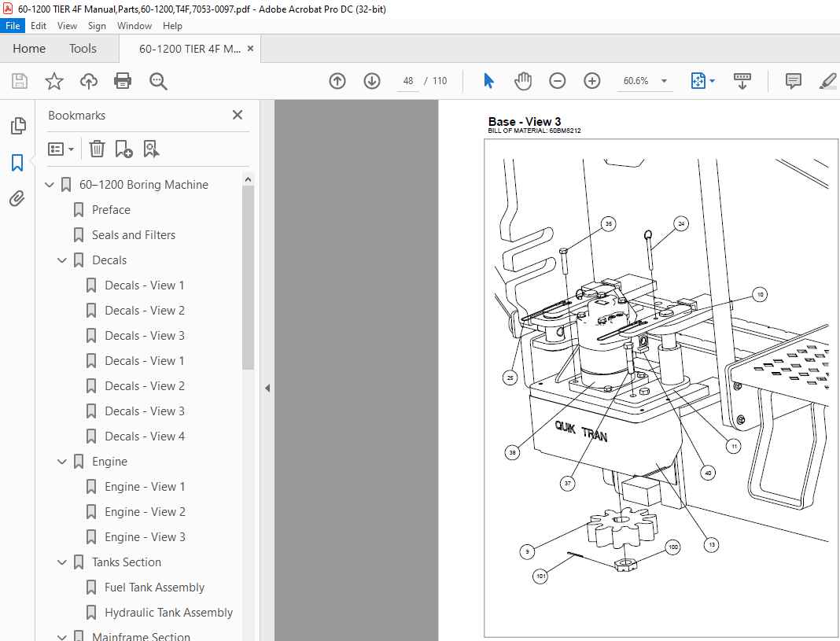Toggle the Bookmarks panel sidebar button
840x641 pixels.
pos(17,162)
